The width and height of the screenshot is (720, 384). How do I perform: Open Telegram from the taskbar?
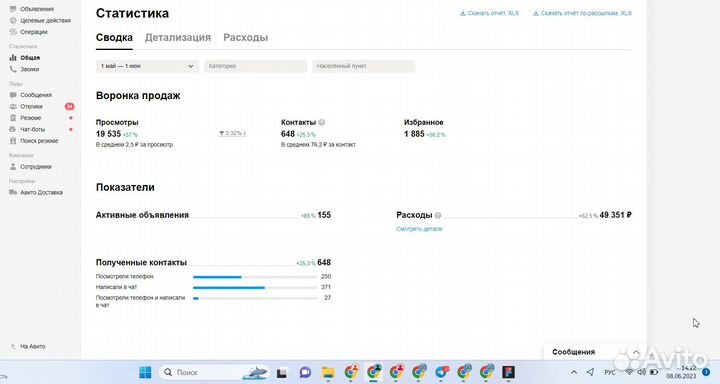pyautogui.click(x=442, y=372)
